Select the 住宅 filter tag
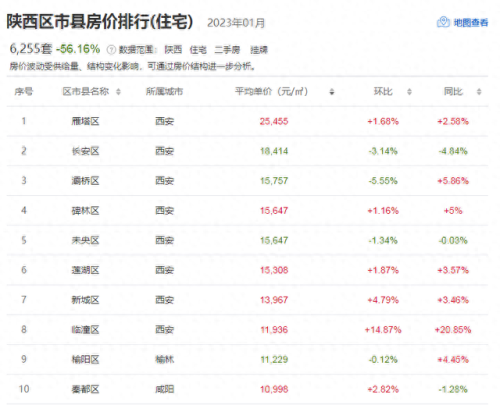Viewport: 500px width, 405px height. click(x=198, y=50)
